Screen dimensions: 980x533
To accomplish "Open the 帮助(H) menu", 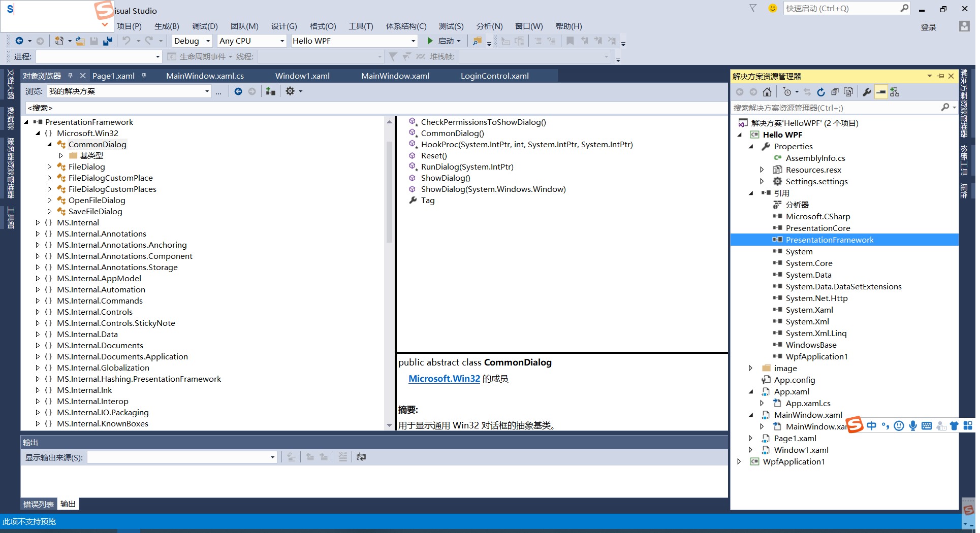I will point(568,26).
